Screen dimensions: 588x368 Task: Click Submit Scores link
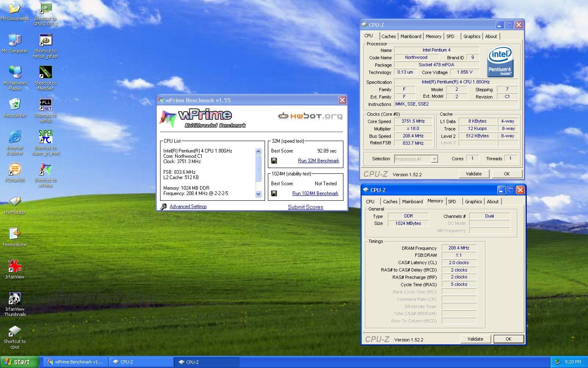tap(305, 207)
